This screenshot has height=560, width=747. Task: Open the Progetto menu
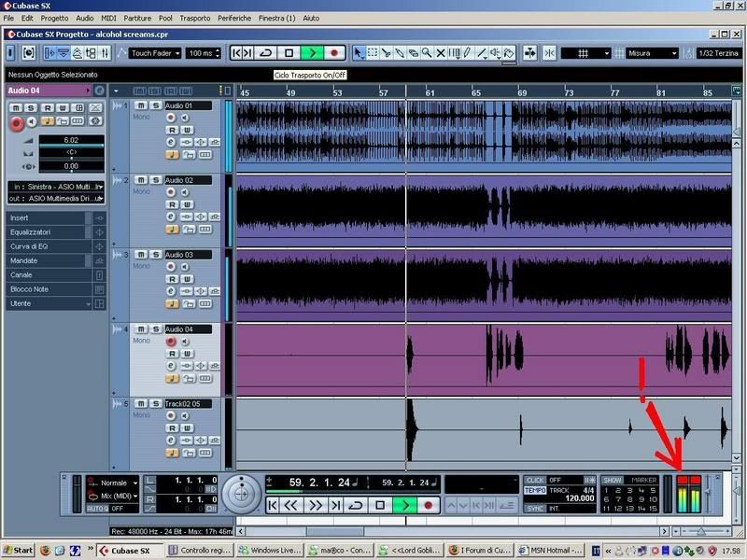(54, 18)
